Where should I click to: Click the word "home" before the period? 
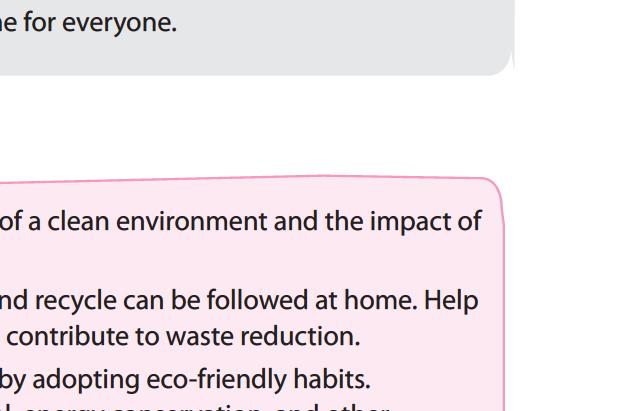(x=378, y=301)
